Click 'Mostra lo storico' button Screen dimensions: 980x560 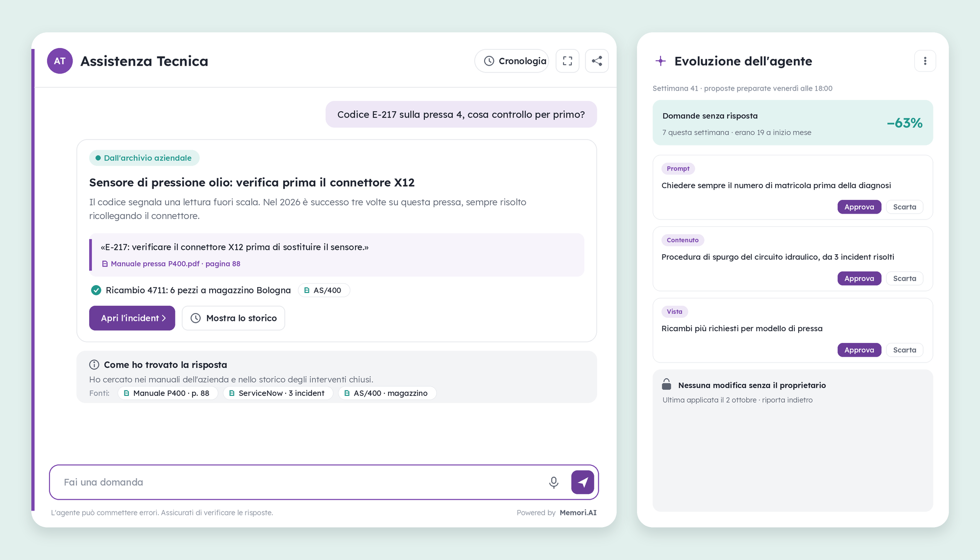[233, 318]
